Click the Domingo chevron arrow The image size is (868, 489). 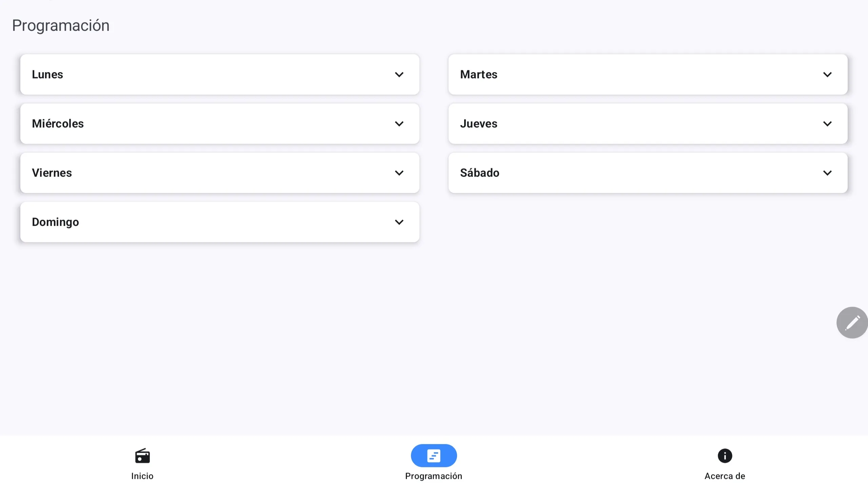[x=399, y=222]
